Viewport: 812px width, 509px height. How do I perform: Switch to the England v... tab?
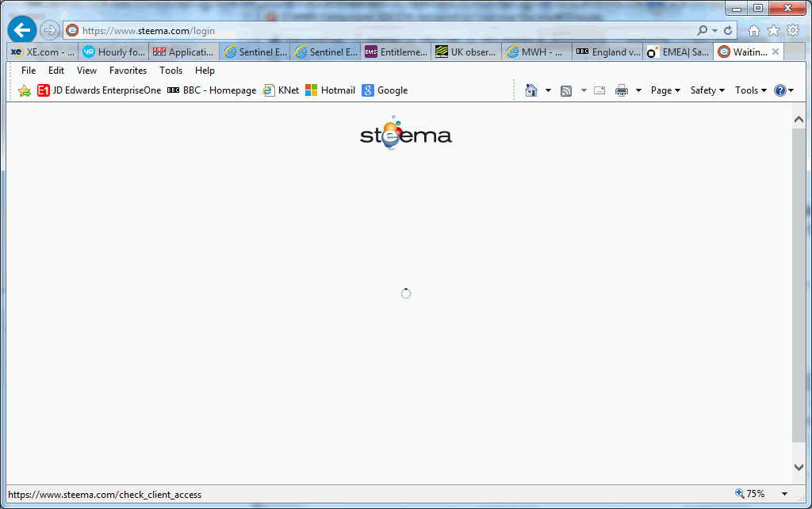[608, 52]
